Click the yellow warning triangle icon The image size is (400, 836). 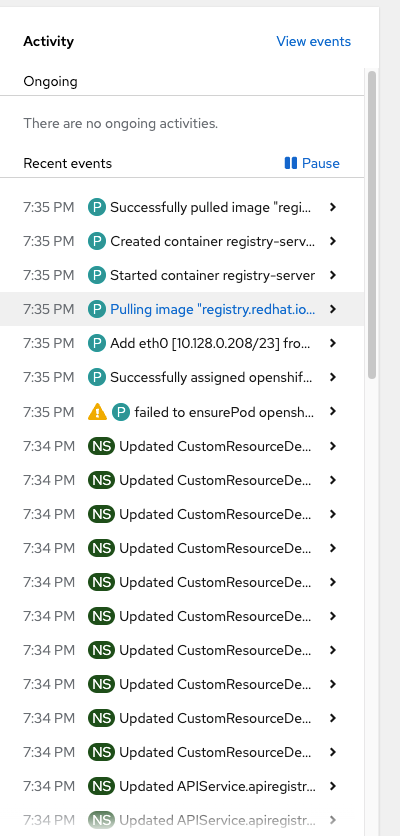tap(97, 412)
